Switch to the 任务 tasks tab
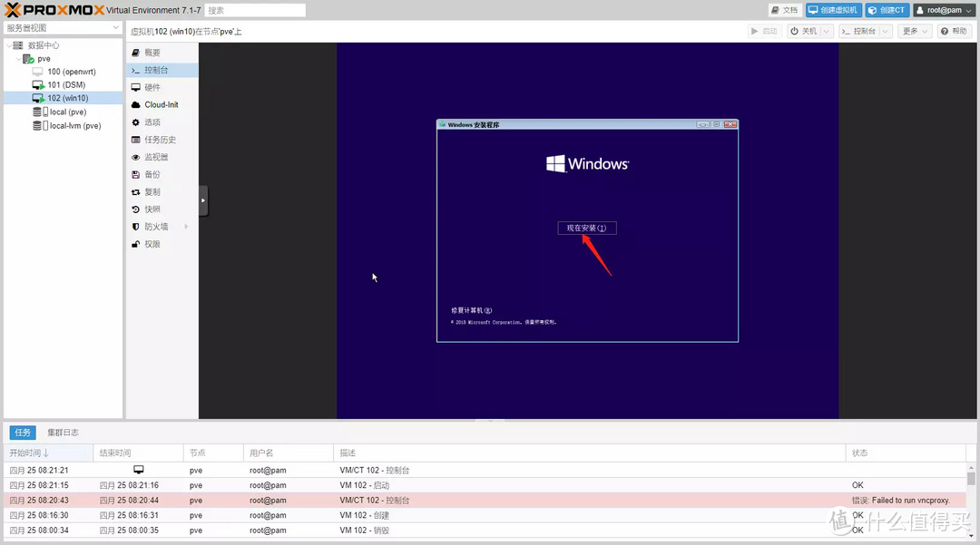The image size is (980, 545). [x=23, y=432]
